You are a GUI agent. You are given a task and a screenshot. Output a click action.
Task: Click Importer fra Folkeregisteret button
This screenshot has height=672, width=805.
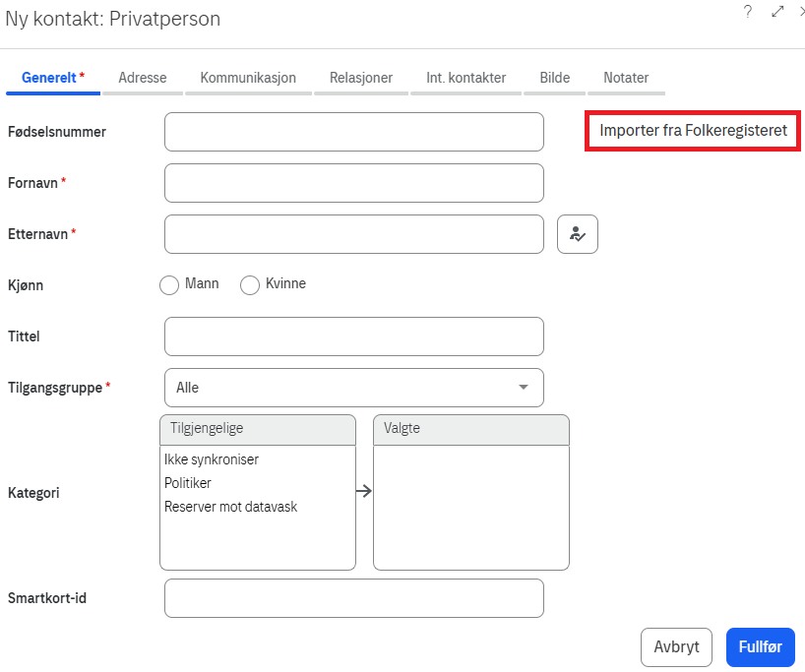693,131
